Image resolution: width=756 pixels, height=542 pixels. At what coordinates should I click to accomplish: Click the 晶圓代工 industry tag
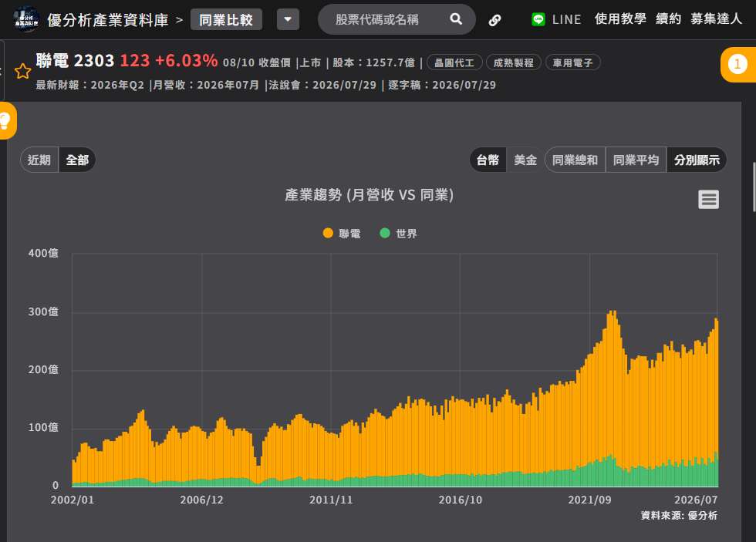click(454, 62)
